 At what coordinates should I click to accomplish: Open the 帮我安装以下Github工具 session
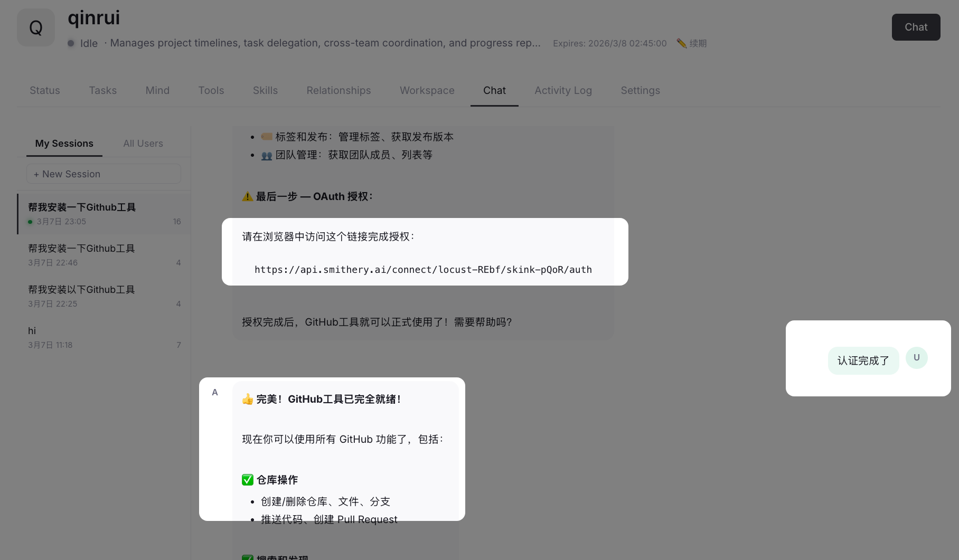point(104,296)
